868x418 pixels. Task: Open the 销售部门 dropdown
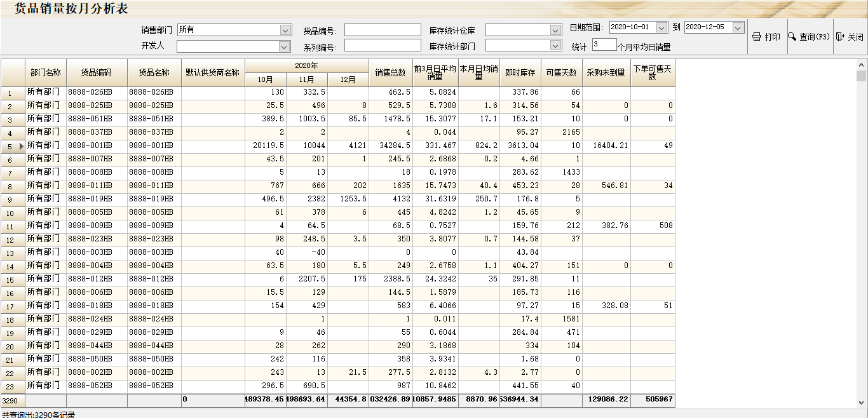coord(285,30)
